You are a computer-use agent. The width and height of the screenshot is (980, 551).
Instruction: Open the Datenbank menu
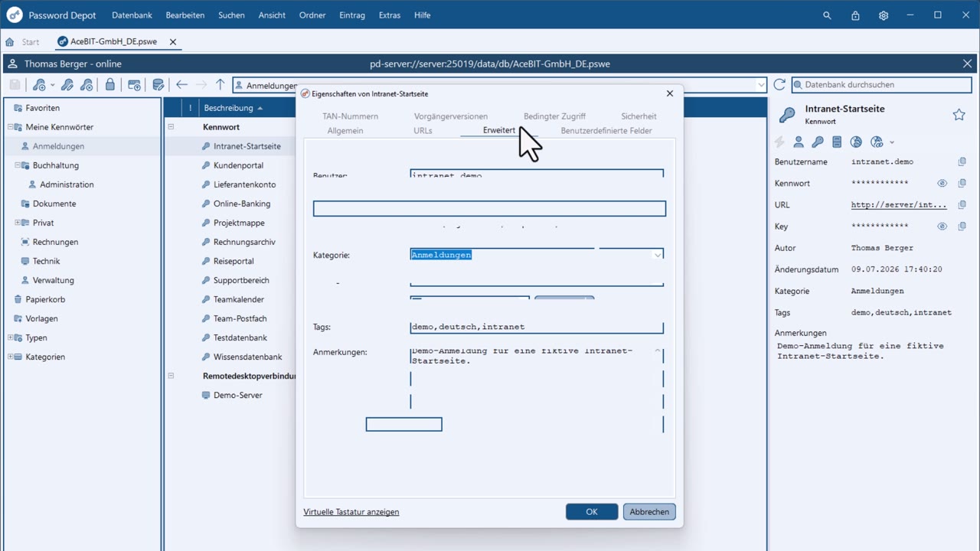click(x=132, y=15)
